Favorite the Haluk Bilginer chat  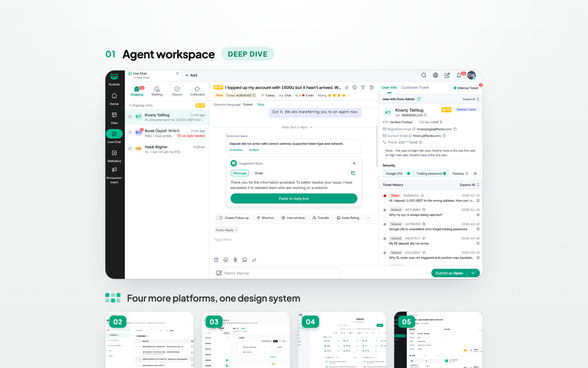[x=130, y=148]
